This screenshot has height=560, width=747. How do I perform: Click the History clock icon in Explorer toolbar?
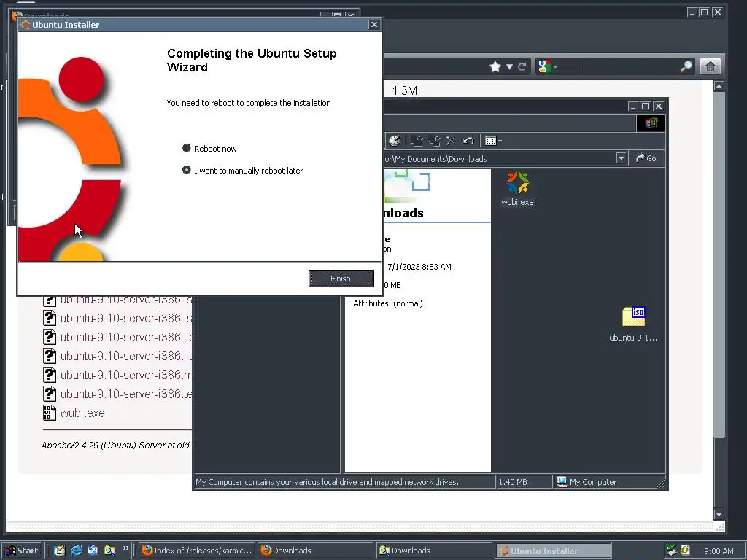(x=395, y=141)
